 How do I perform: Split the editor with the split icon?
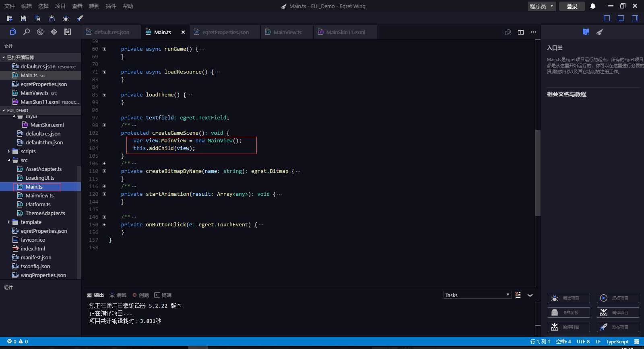pyautogui.click(x=521, y=32)
